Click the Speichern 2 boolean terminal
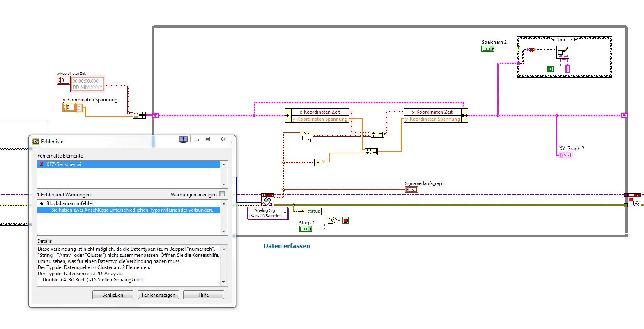The image size is (644, 329). click(x=488, y=49)
